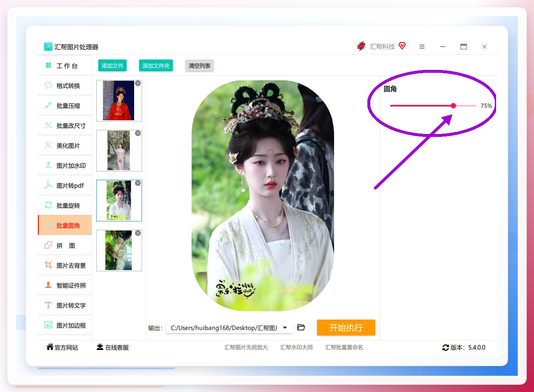
Task: Click the 圆角 slider handle
Action: pyautogui.click(x=453, y=106)
